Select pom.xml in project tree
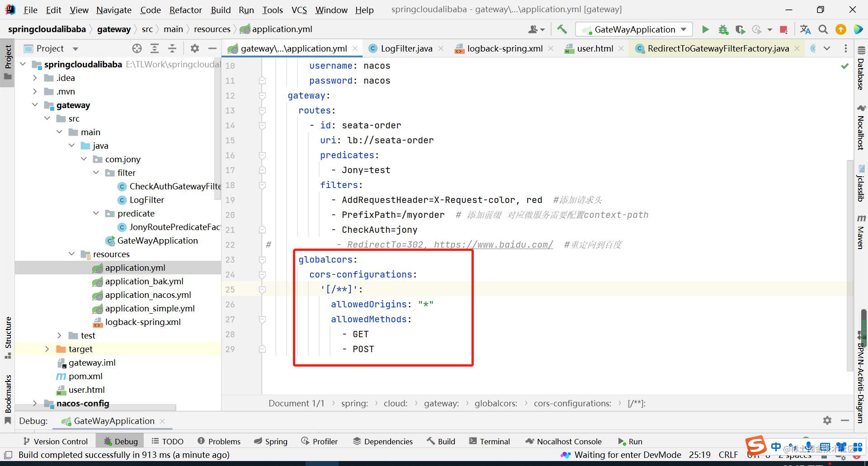Image resolution: width=868 pixels, height=466 pixels. pyautogui.click(x=85, y=376)
